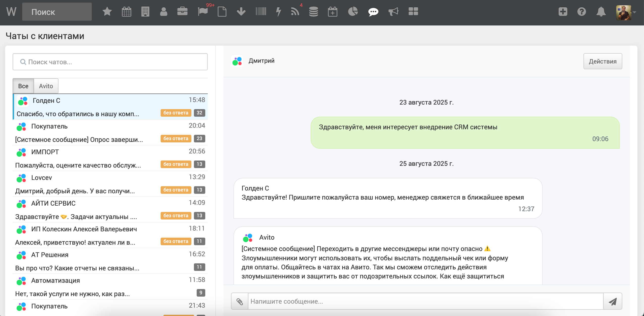Click the help question mark icon
This screenshot has height=316, width=644.
581,12
